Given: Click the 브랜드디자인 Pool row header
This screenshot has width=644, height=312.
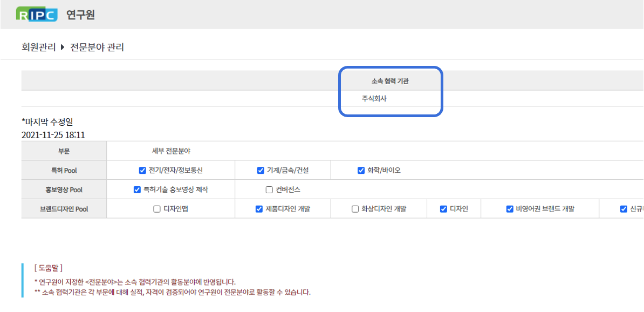Looking at the screenshot, I should [x=64, y=209].
